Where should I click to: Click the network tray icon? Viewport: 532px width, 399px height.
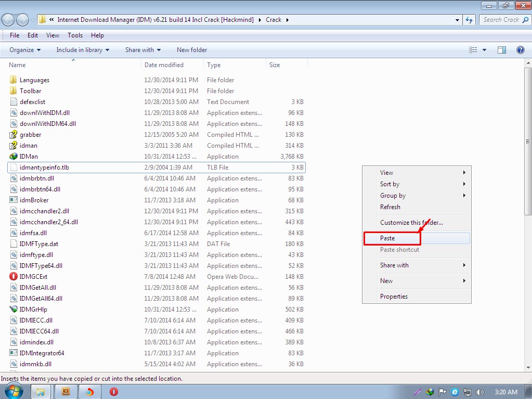467,392
